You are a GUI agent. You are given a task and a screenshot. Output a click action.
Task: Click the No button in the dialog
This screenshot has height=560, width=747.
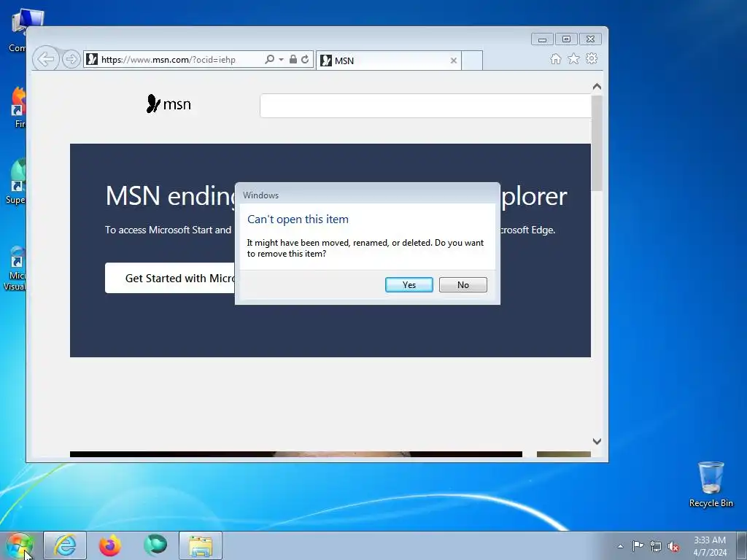coord(462,285)
